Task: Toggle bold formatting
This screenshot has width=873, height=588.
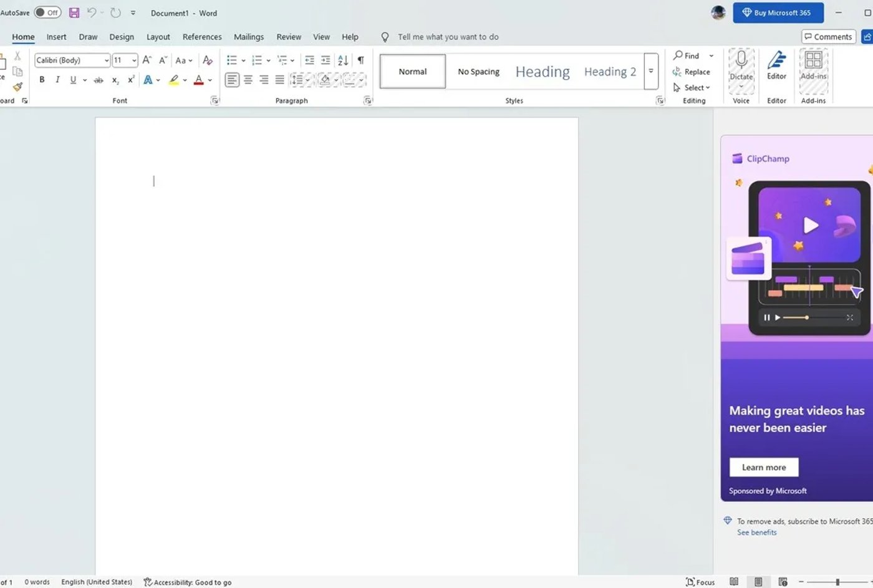Action: pos(41,80)
